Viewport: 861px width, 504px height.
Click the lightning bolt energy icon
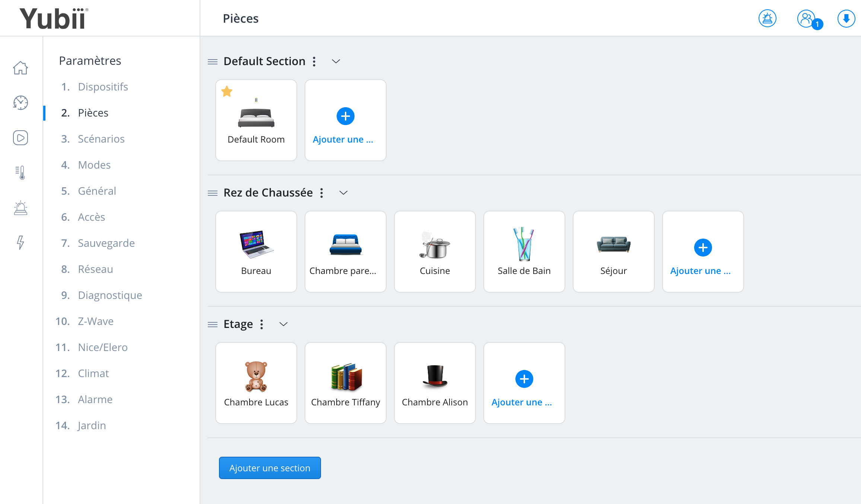[x=20, y=243]
